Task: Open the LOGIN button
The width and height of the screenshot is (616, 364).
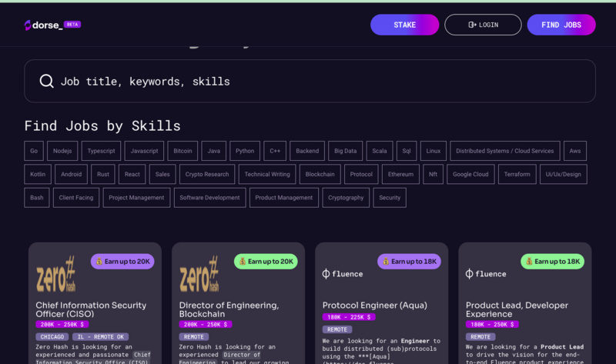Action: pyautogui.click(x=483, y=25)
